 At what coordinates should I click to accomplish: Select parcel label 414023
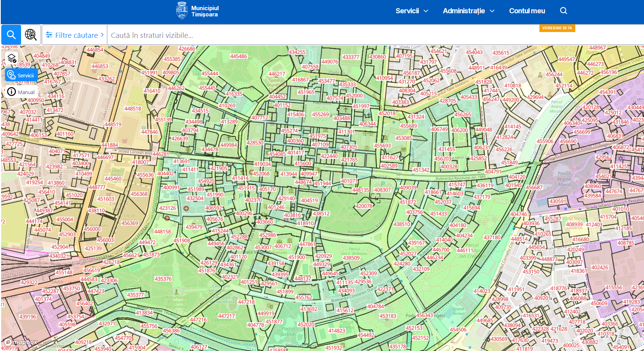(482, 291)
